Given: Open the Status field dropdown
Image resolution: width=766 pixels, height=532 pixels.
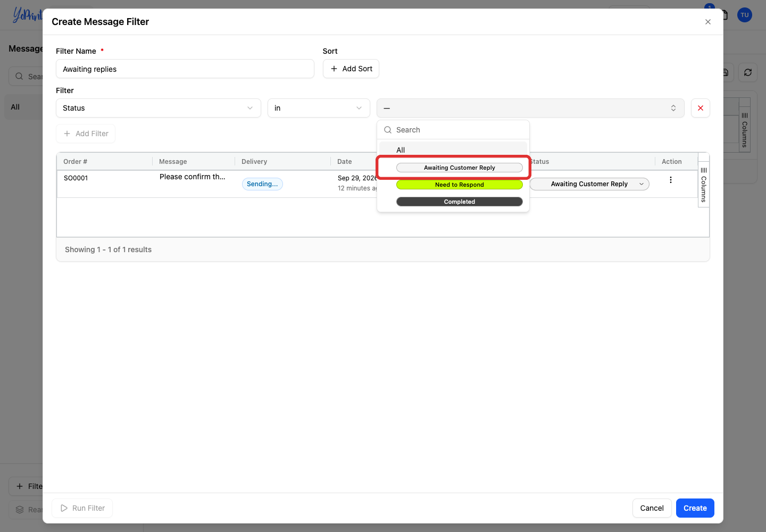Looking at the screenshot, I should [x=159, y=108].
